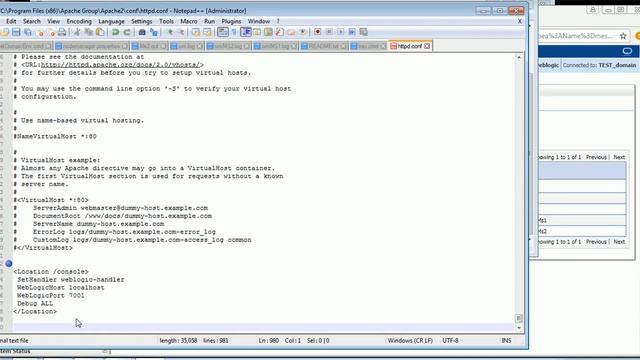Toggle the Word Wrap toolbar button
This screenshot has width=640, height=360.
(x=222, y=32)
